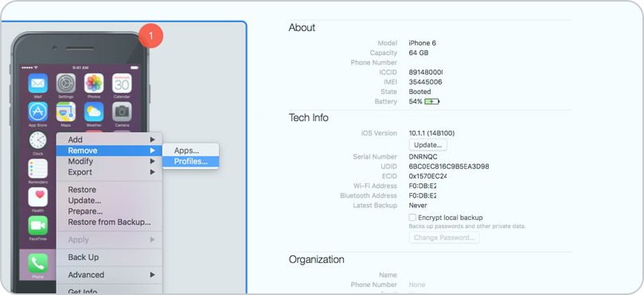
Task: Select the ICCID value 891480000
Action: point(426,72)
